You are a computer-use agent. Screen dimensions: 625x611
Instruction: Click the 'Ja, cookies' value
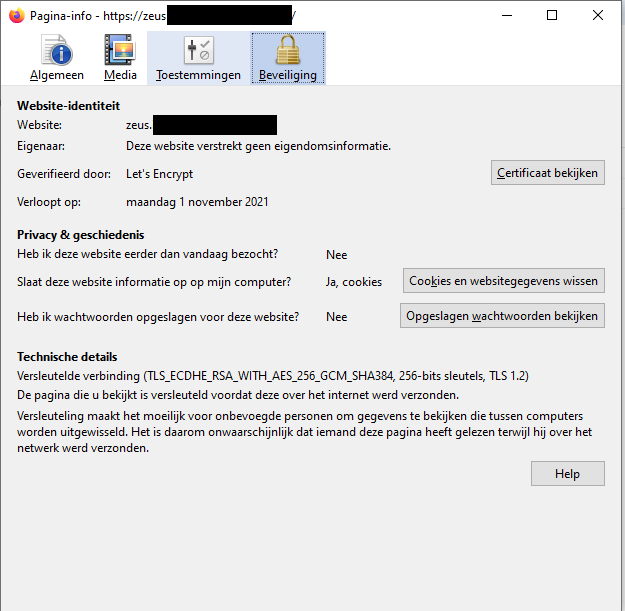point(354,282)
